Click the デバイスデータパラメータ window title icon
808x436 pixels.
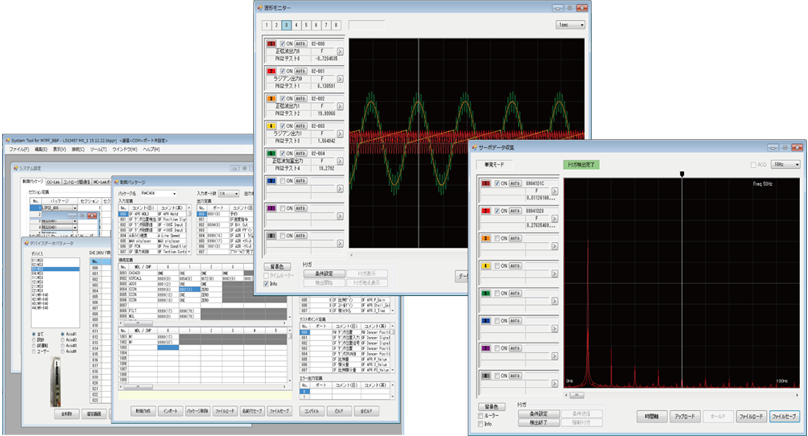(26, 243)
